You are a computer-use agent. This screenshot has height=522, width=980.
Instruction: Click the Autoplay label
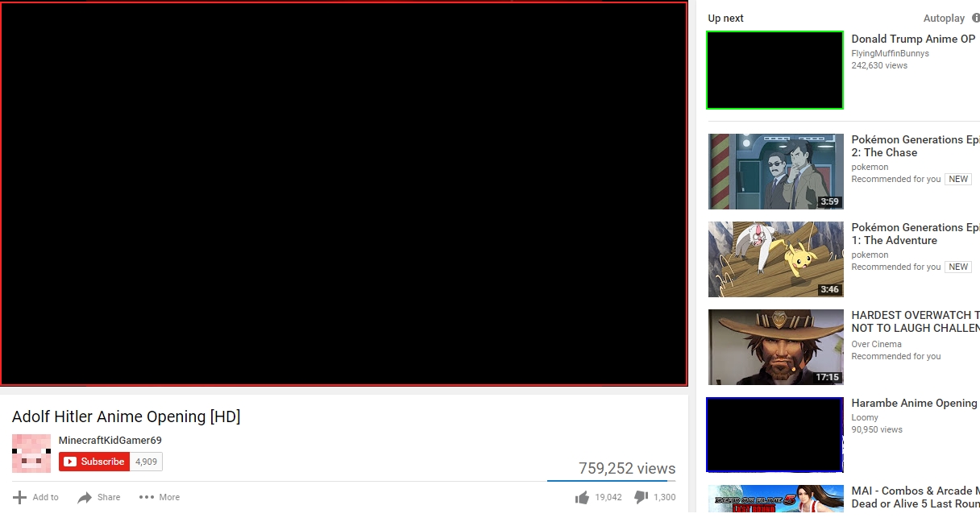(x=944, y=19)
